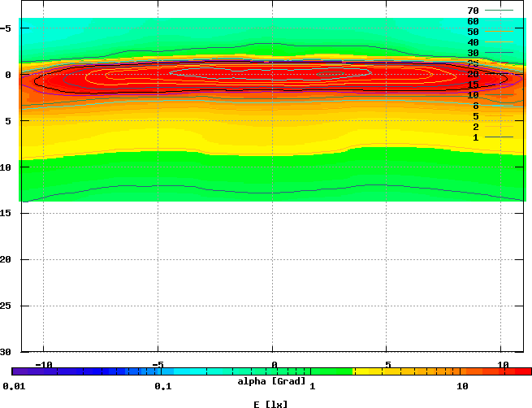
Task: Click the x-axis tick label -10
Action: pyautogui.click(x=41, y=364)
